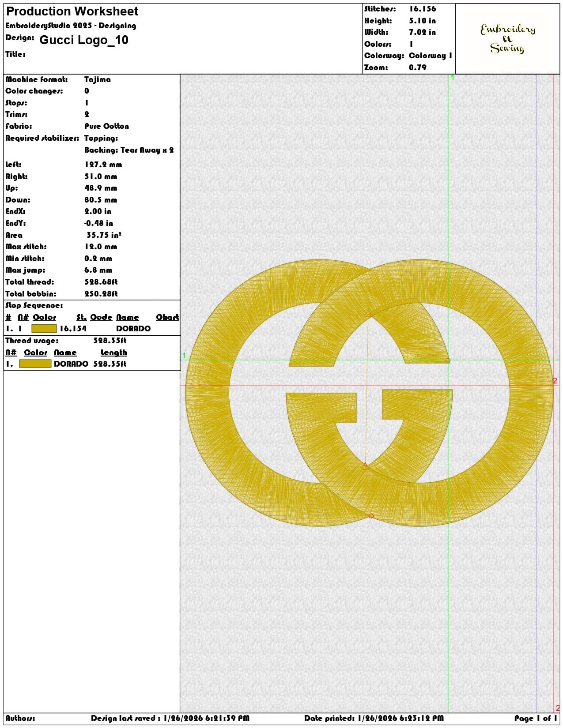Click the Max stitch value 12.0 mm
Viewport: 563px width, 728px height.
click(x=101, y=247)
